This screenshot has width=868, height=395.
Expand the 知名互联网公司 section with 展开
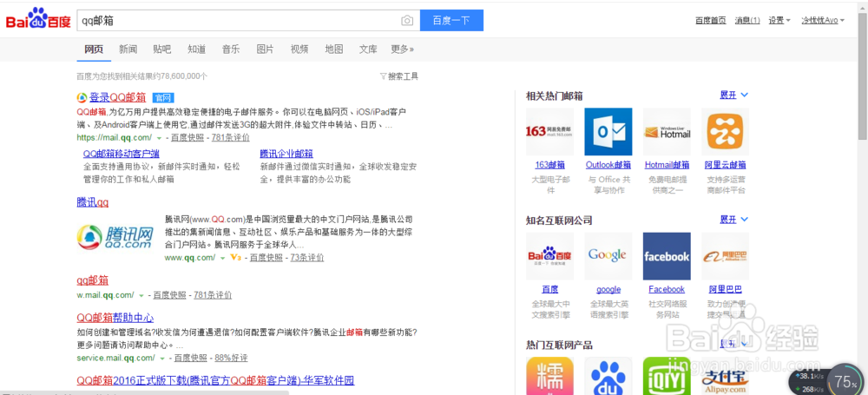[734, 220]
